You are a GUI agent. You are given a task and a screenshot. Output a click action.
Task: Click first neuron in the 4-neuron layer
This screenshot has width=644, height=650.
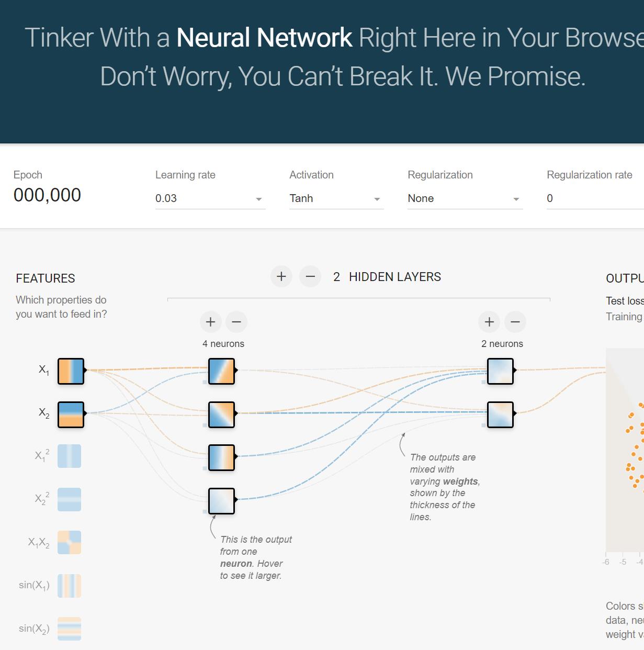(221, 371)
